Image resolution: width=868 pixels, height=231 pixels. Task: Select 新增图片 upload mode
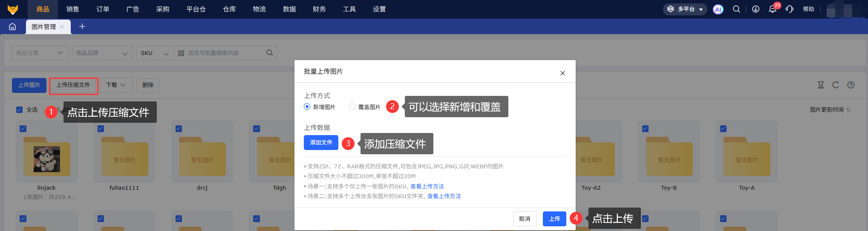point(307,107)
